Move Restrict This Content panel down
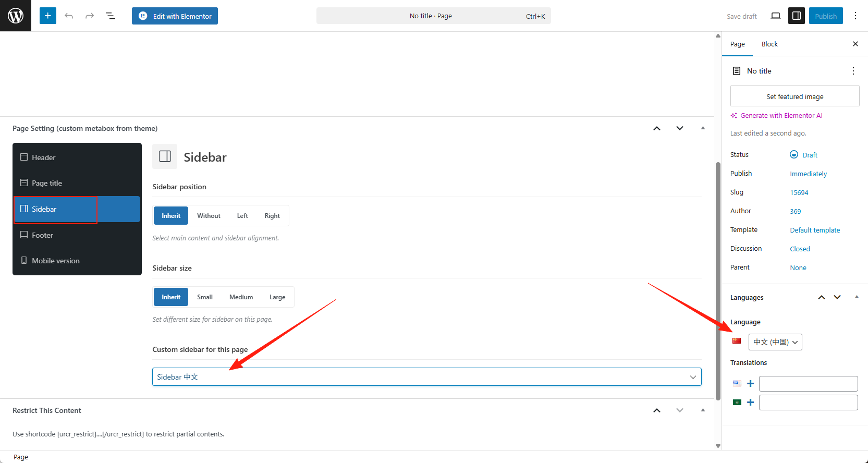This screenshot has width=868, height=463. tap(680, 410)
